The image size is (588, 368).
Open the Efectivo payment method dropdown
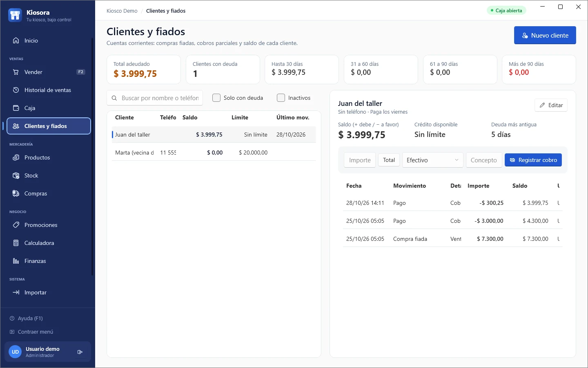pyautogui.click(x=432, y=160)
